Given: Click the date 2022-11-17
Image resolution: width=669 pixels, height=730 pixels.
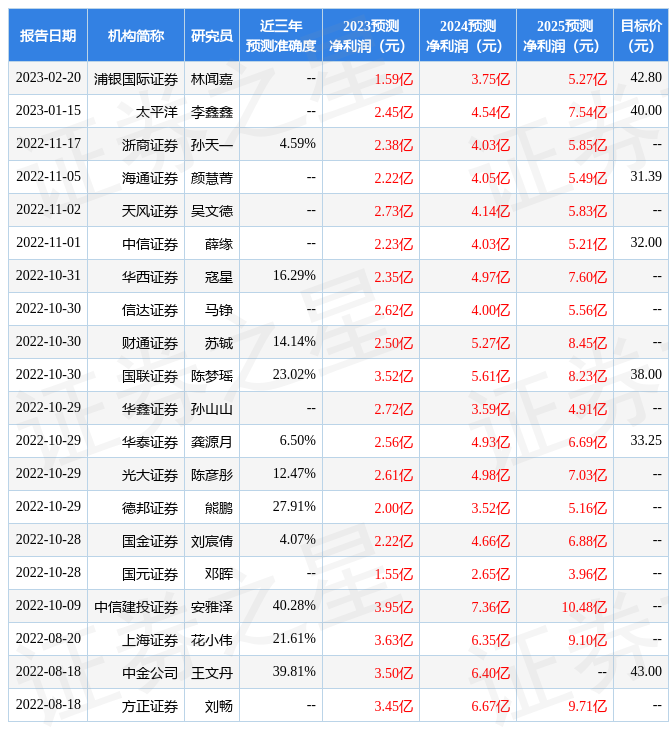Looking at the screenshot, I should 48,143.
